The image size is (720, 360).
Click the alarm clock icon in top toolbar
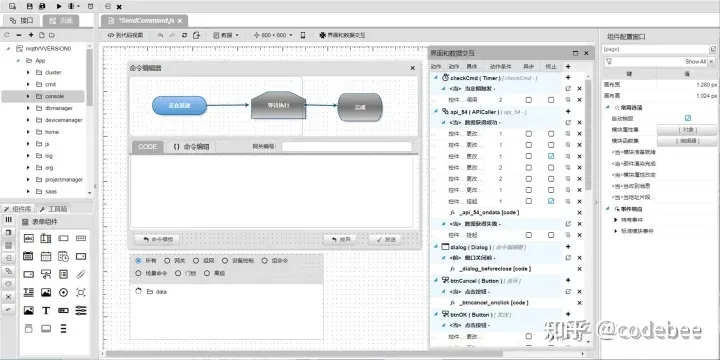(x=90, y=6)
